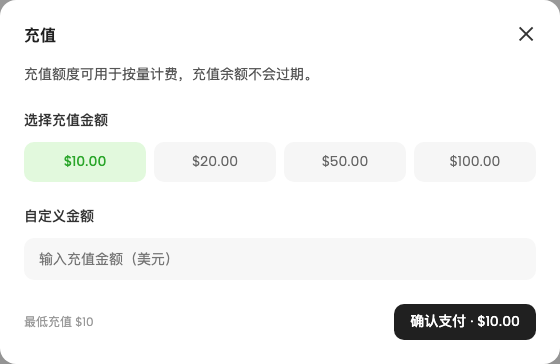Choose the $20.00 recharge option
The height and width of the screenshot is (364, 560).
[x=215, y=161]
